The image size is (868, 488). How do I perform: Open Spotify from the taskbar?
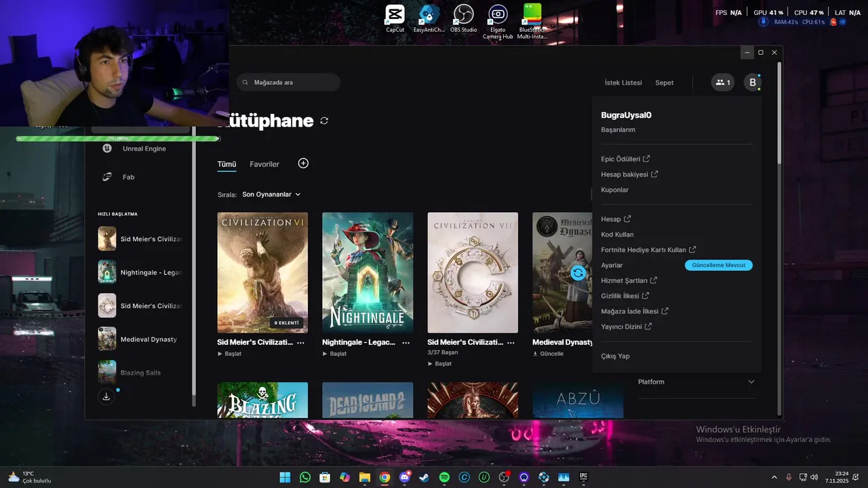444,477
